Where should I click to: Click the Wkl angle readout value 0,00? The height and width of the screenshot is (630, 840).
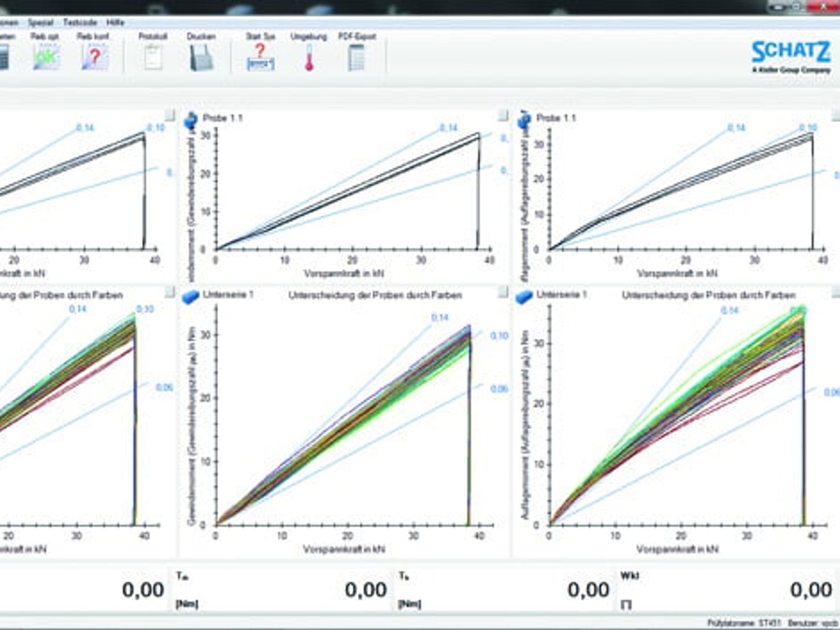[x=811, y=590]
